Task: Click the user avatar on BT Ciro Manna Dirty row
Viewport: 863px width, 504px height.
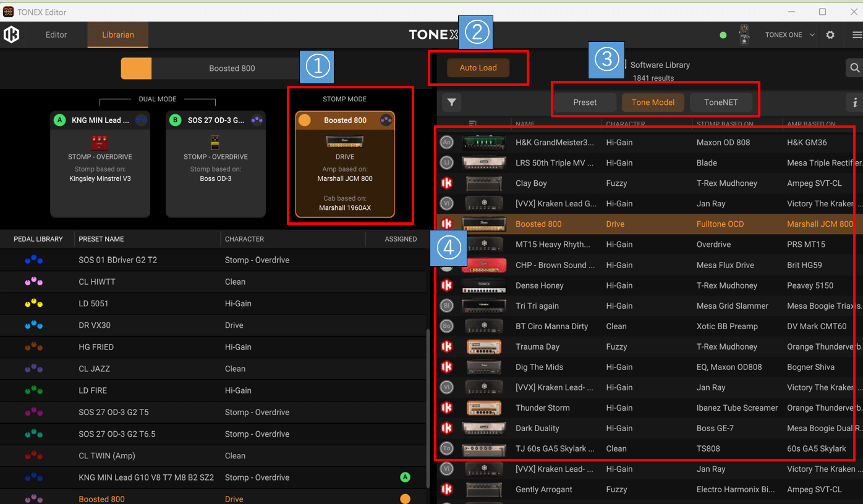Action: click(446, 326)
